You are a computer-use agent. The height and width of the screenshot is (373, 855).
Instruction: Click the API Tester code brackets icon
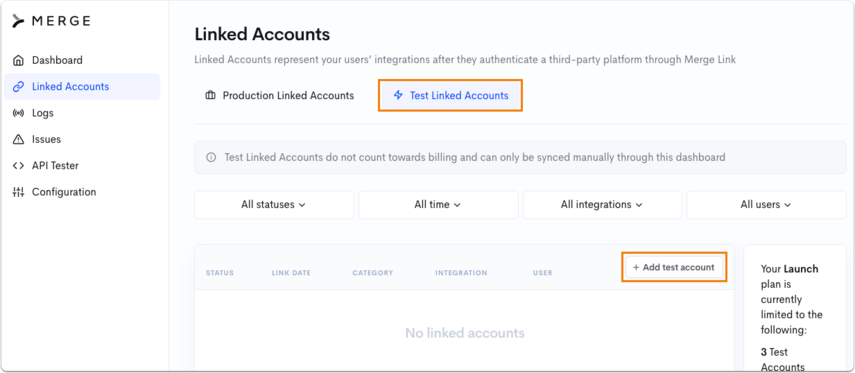click(x=19, y=165)
